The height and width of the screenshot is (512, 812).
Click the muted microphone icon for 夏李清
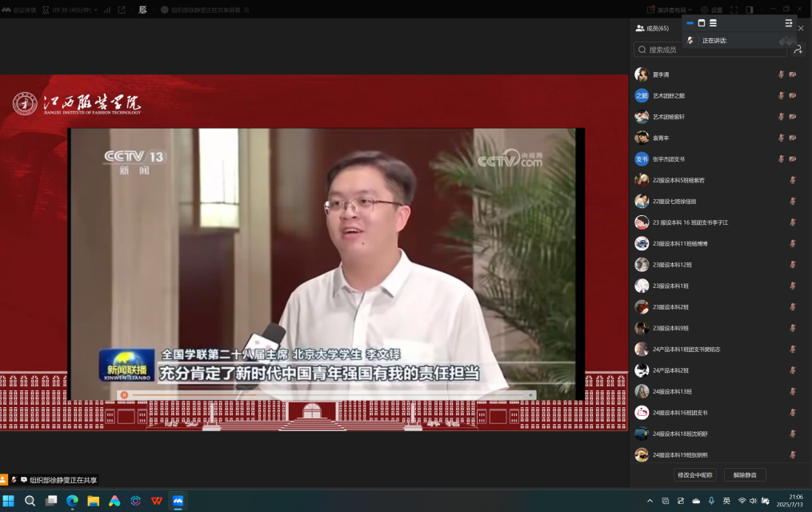781,74
